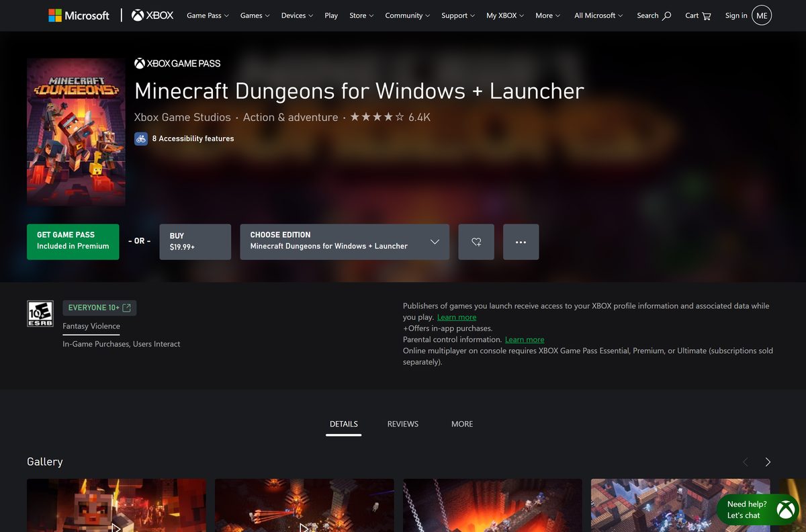Open the fourth gallery snowy screenshot

pos(680,505)
